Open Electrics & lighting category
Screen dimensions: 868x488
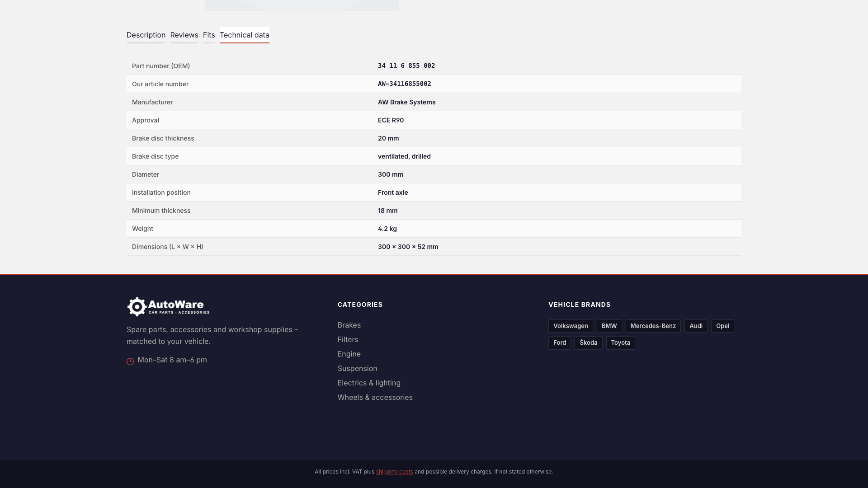click(369, 383)
